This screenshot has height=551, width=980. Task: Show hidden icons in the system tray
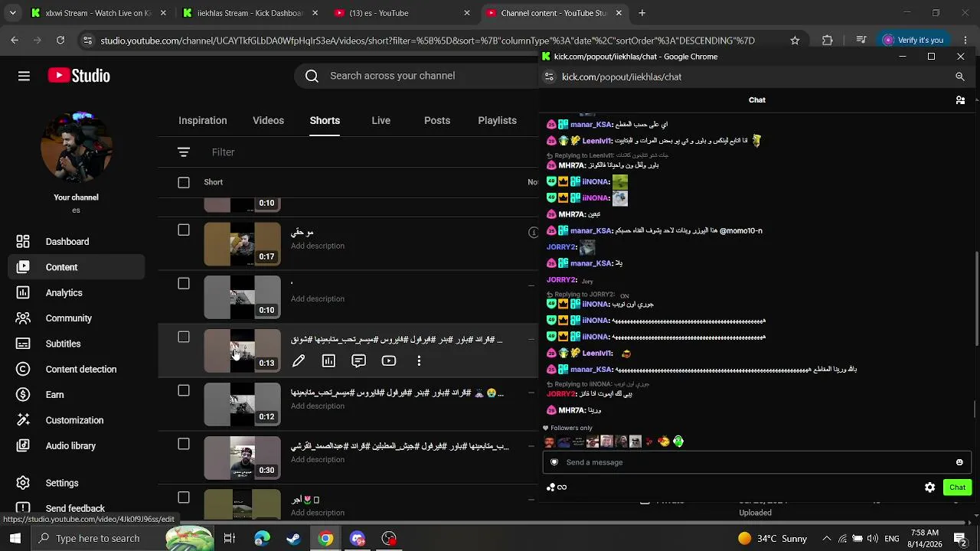click(x=826, y=539)
